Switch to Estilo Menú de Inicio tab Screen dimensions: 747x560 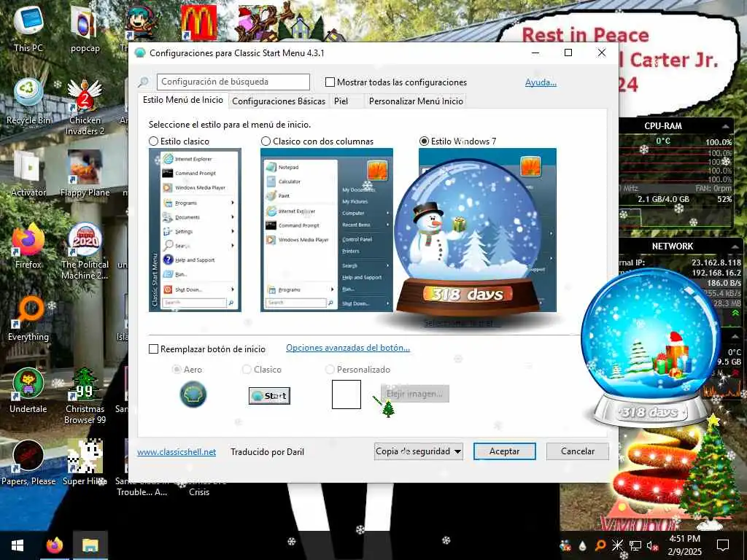[x=183, y=100]
